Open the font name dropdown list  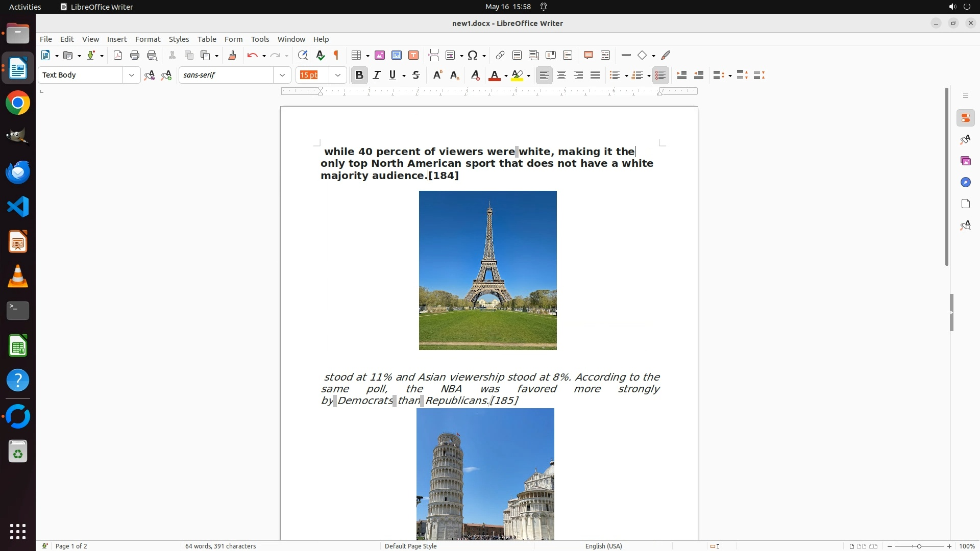[x=282, y=75]
